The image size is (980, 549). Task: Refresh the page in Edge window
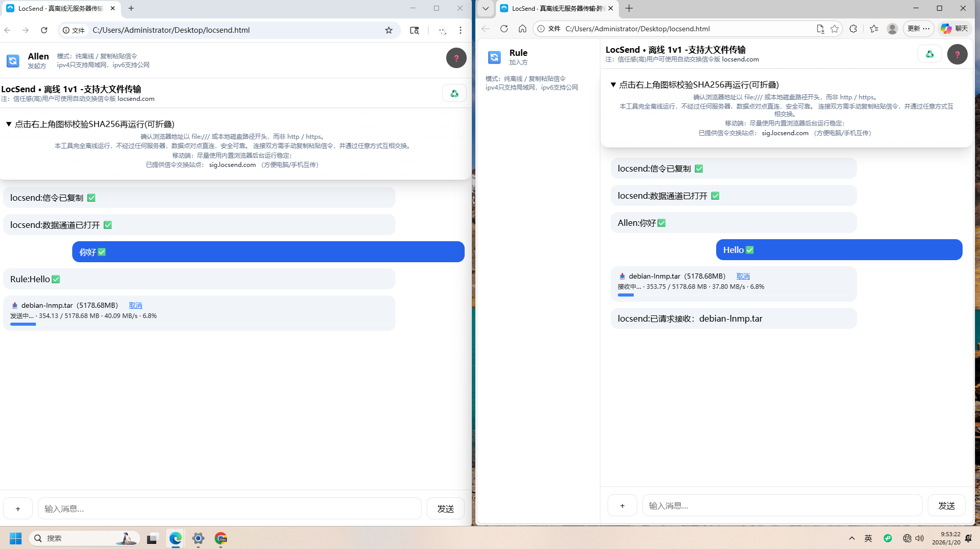(504, 29)
